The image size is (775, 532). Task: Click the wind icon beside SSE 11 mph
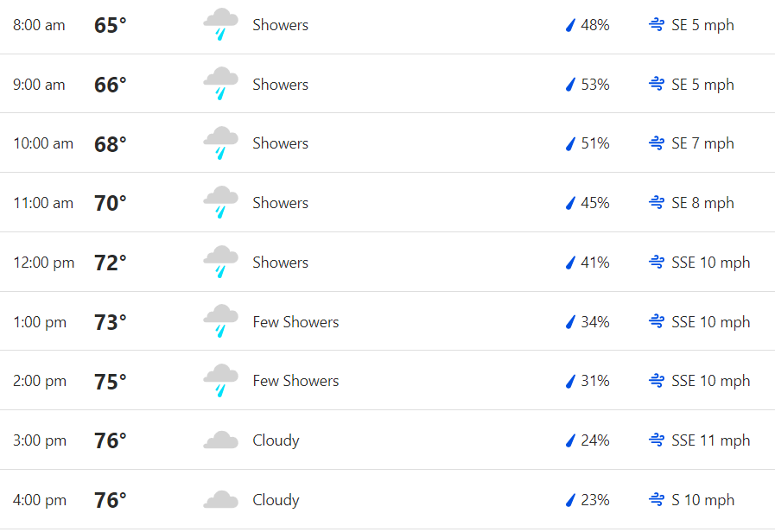click(x=657, y=440)
